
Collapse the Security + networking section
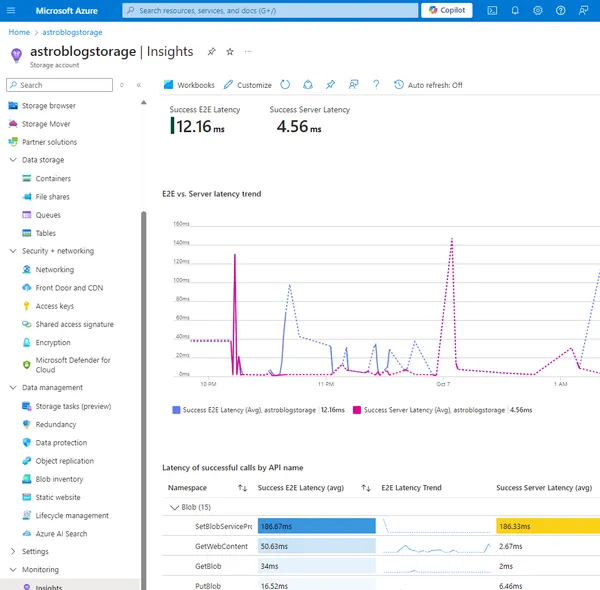point(13,251)
